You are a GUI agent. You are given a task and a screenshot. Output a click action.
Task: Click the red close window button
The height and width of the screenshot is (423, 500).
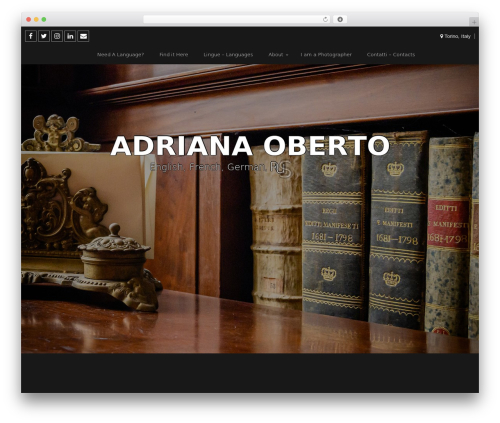coord(29,19)
